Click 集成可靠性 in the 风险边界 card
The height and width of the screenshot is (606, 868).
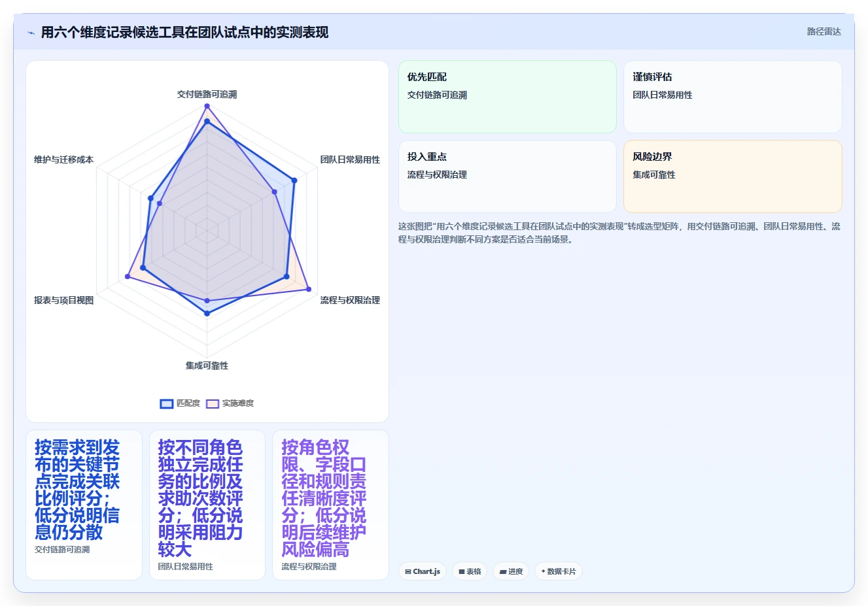click(653, 175)
